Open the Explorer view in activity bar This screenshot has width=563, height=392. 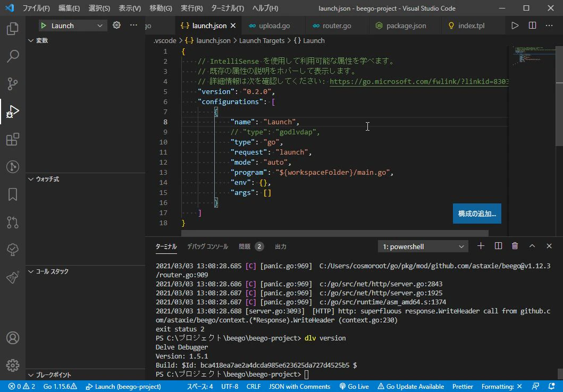pyautogui.click(x=13, y=28)
